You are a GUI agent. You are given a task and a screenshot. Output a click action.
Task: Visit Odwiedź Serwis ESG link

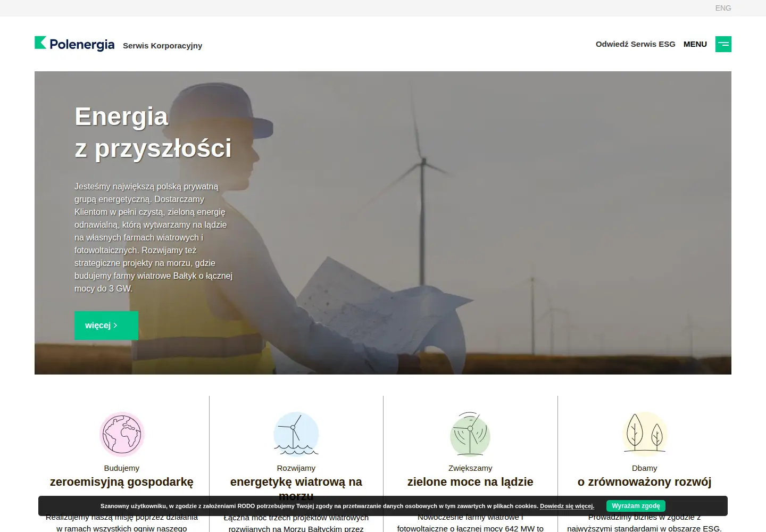point(636,44)
